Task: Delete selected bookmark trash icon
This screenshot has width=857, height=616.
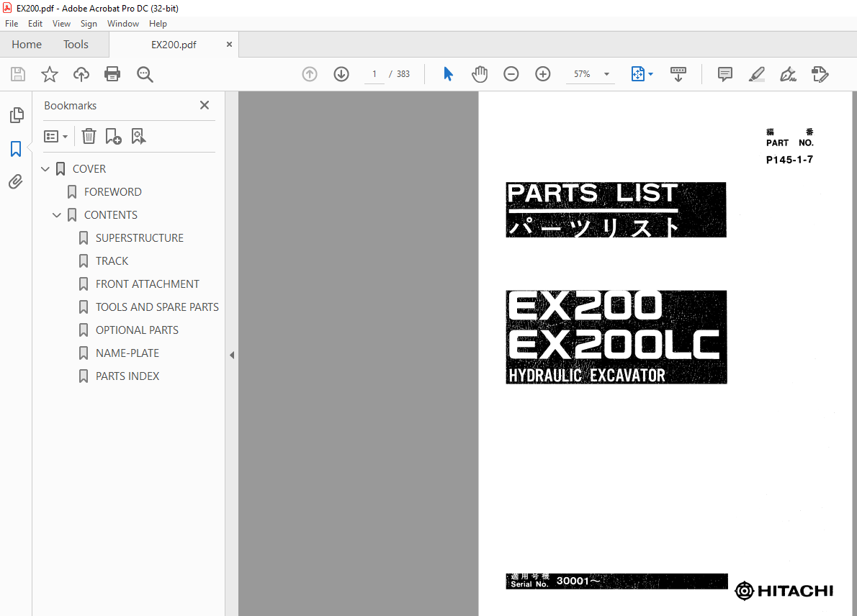Action: click(89, 136)
